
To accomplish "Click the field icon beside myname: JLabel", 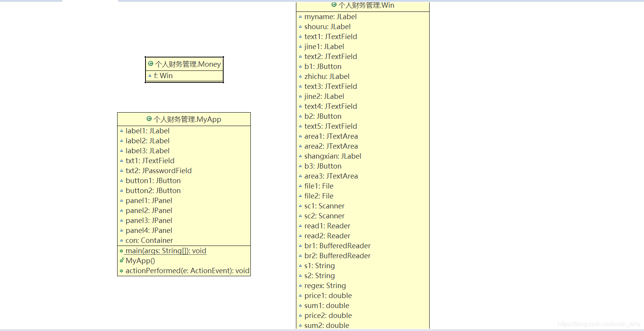I will (x=300, y=17).
